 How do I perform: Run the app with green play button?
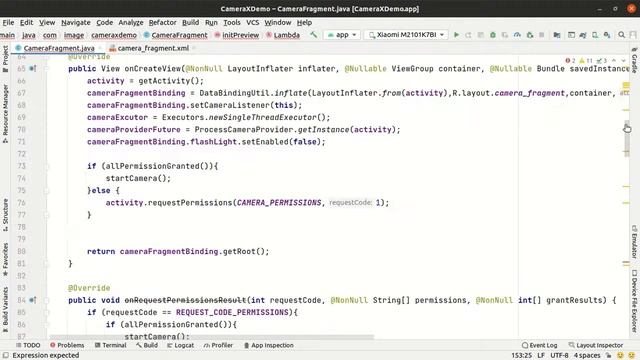click(456, 35)
